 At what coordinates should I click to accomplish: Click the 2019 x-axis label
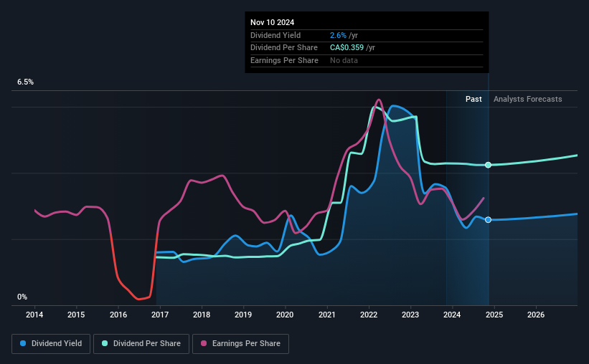[x=243, y=315]
